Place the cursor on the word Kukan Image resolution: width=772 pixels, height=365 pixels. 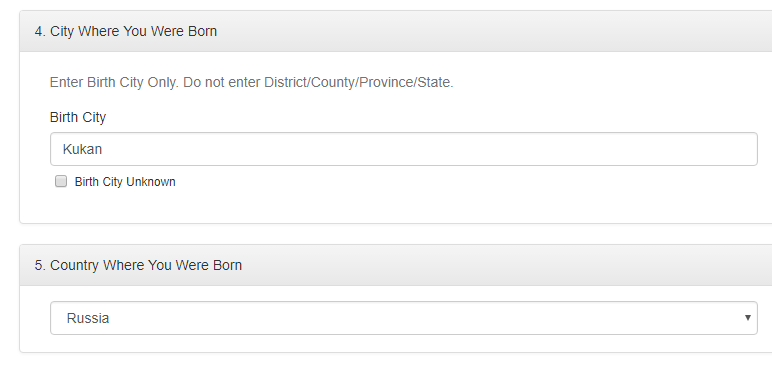pos(82,149)
